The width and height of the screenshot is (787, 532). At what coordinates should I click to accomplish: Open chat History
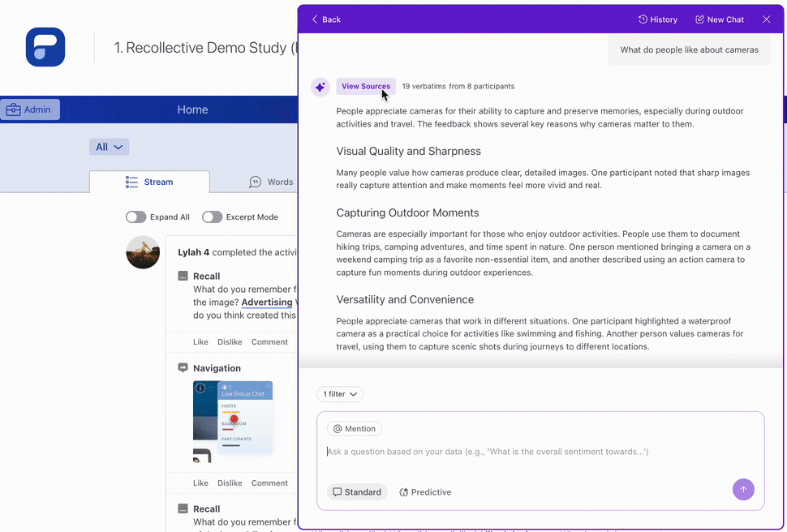[x=657, y=19]
